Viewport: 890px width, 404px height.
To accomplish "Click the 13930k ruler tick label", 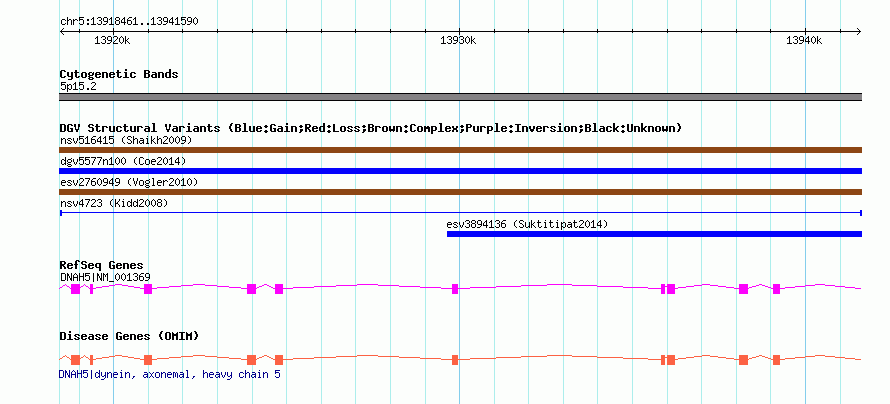I will pos(458,40).
